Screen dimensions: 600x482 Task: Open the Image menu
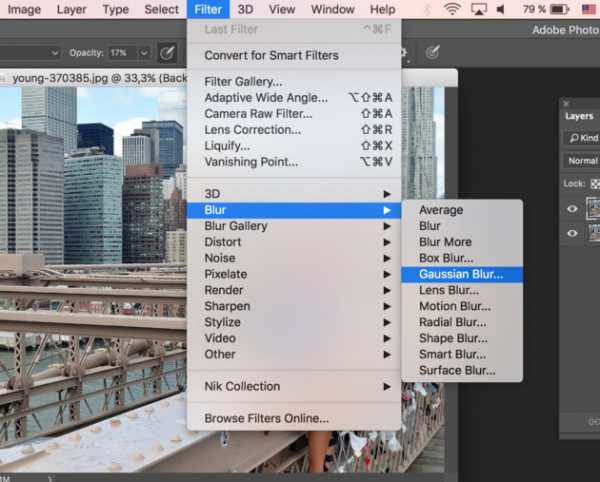[x=24, y=9]
